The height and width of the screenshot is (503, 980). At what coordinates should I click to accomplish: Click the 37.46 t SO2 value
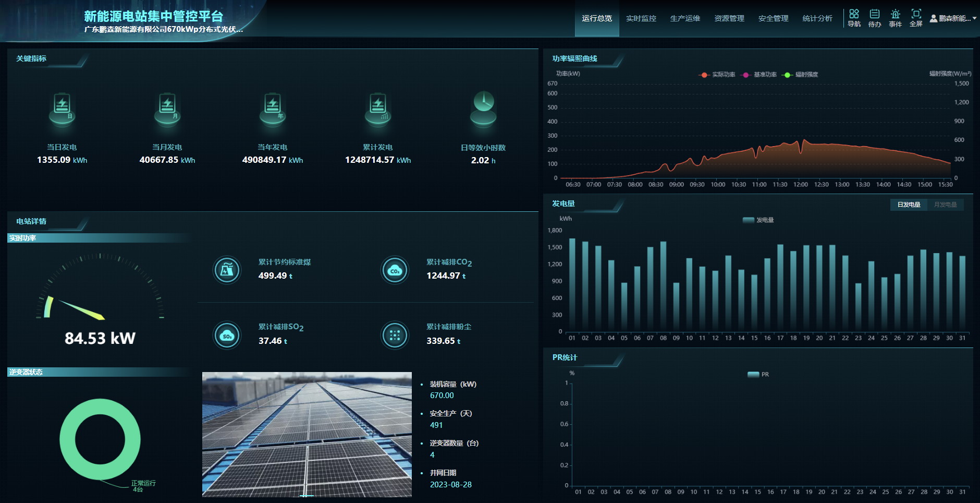(273, 341)
